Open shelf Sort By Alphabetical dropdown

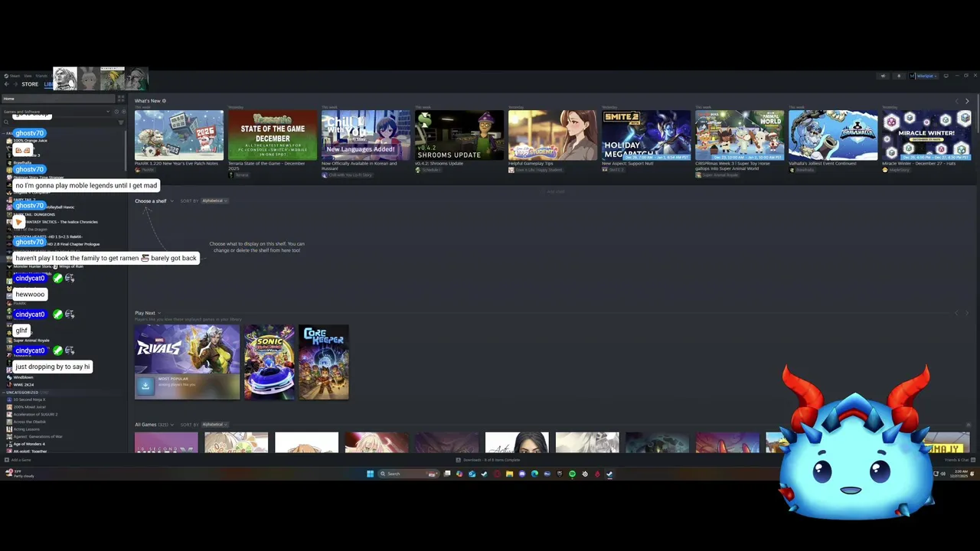[x=214, y=201]
